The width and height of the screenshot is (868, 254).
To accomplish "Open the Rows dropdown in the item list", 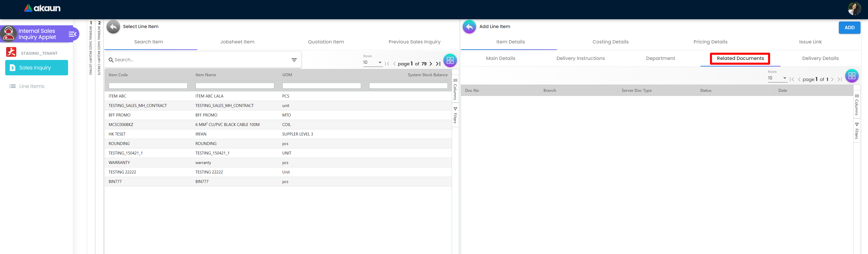I will (372, 62).
